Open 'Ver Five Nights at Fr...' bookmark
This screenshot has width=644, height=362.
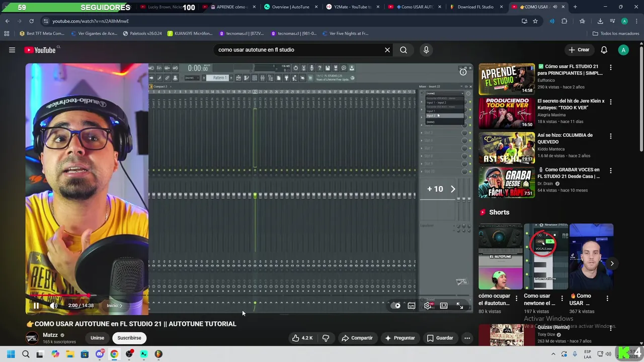(345, 34)
